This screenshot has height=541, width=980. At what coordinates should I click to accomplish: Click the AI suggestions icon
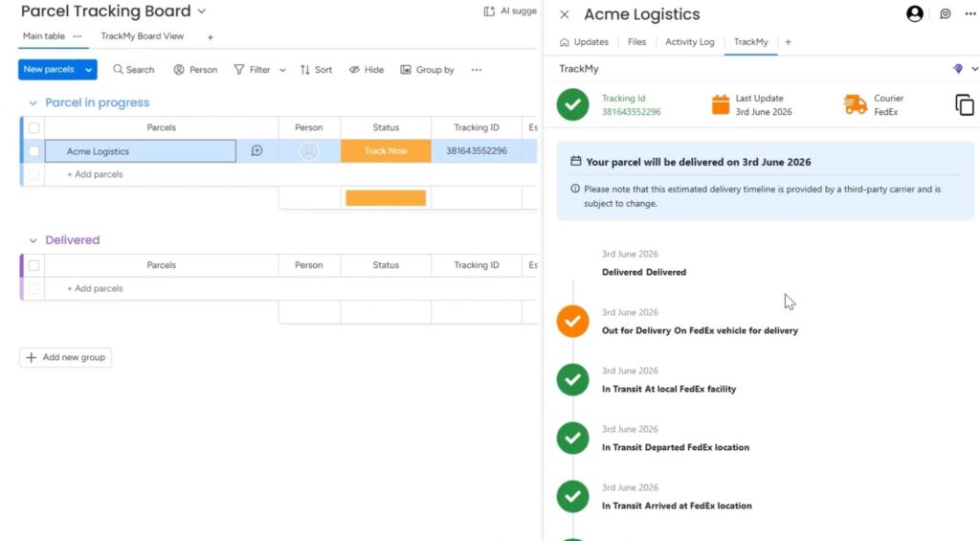[489, 11]
